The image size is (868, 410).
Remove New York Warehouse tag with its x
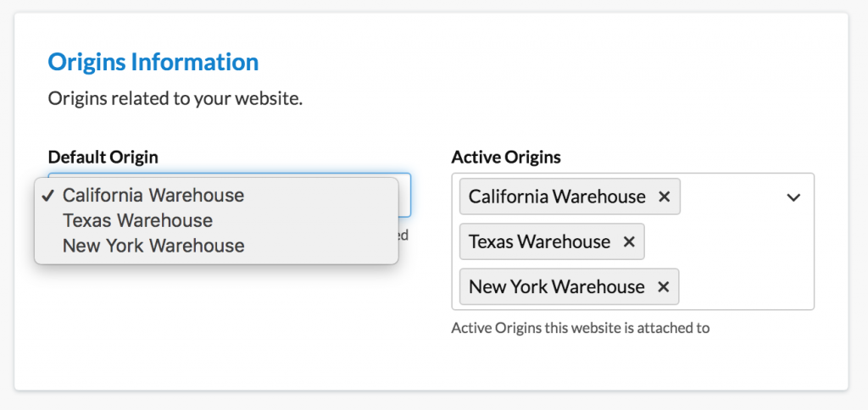pyautogui.click(x=664, y=286)
